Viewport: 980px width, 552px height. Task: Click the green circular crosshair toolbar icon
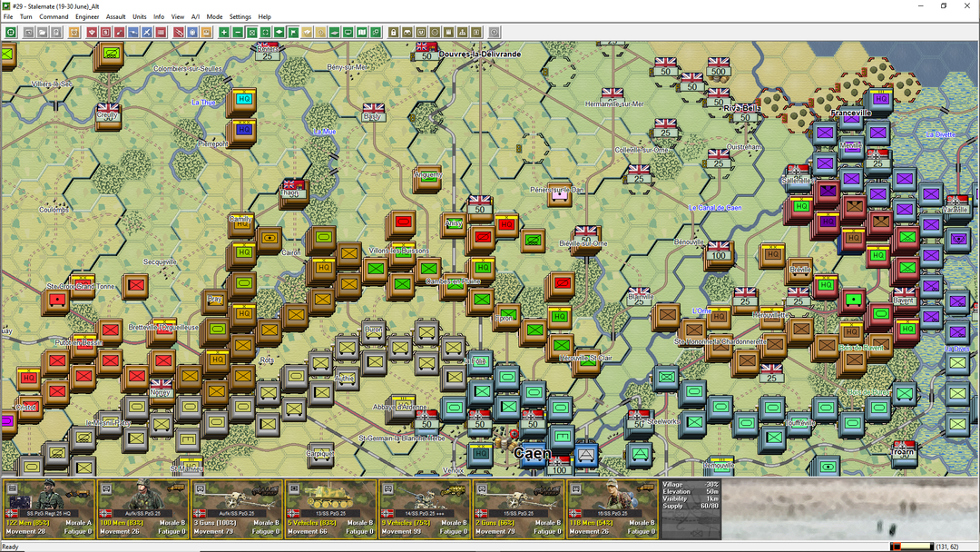[x=11, y=32]
